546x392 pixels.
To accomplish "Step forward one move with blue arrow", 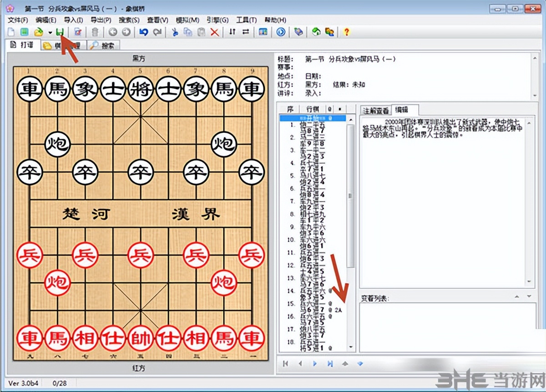I will [x=314, y=364].
